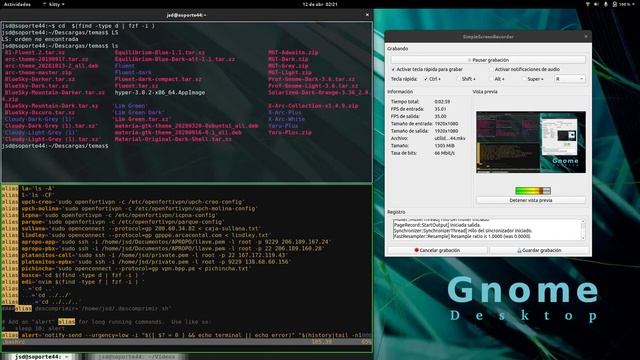640x360 pixels.
Task: Click the volume icon in the top bar
Action: tap(596, 4)
